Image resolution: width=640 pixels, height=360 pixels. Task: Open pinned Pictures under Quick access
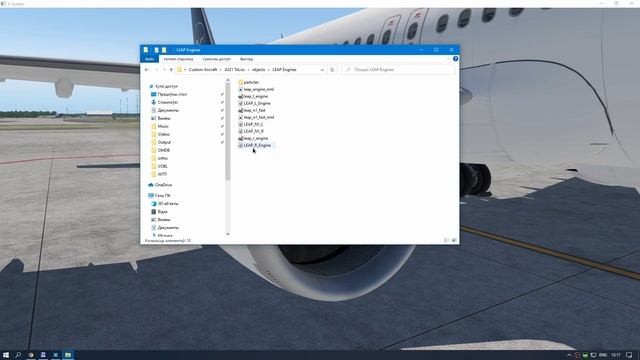tap(161, 118)
